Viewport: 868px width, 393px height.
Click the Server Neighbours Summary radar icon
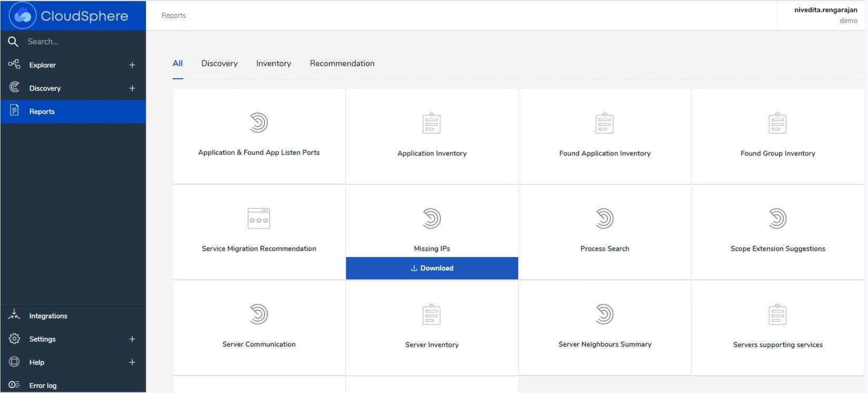(x=604, y=314)
